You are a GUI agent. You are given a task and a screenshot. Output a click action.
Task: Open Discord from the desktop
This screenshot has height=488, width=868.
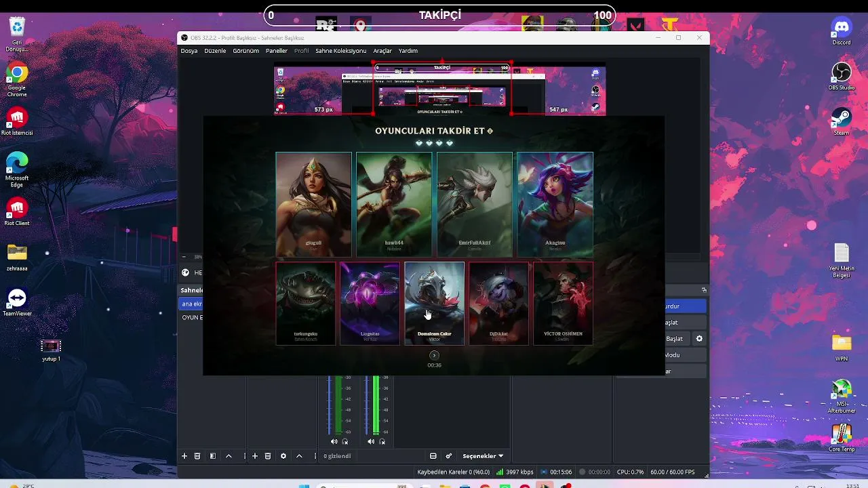[x=842, y=31]
